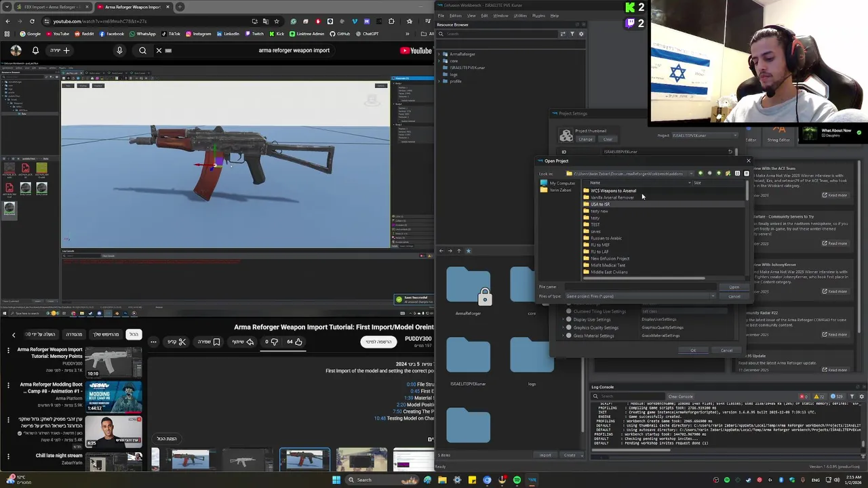This screenshot has height=488, width=868.
Task: Clear the YouTube search text
Action: tap(159, 50)
